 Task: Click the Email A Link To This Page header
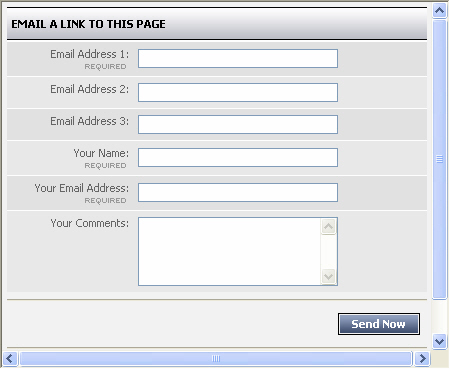(88, 24)
